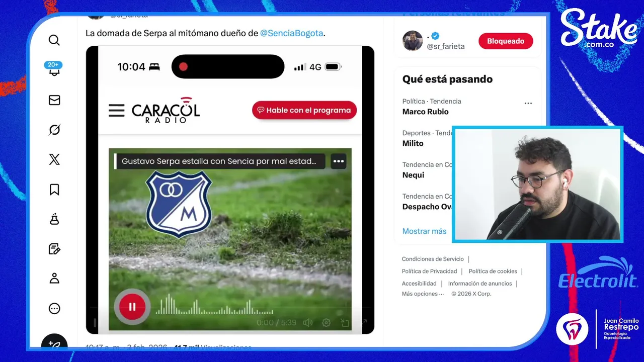This screenshot has width=644, height=362.
Task: Pause the Caracol audio player
Action: [132, 307]
